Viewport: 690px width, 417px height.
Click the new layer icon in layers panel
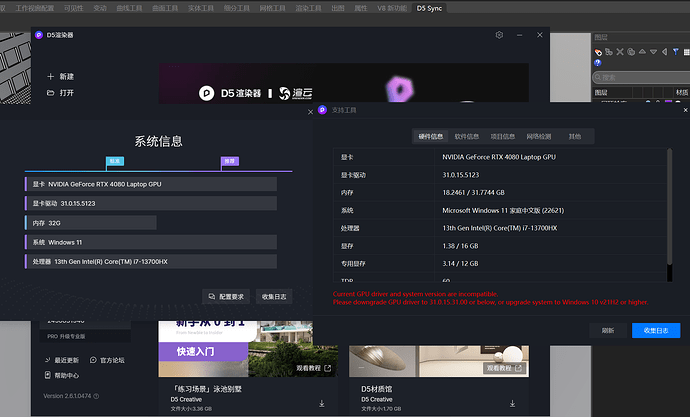[x=598, y=52]
